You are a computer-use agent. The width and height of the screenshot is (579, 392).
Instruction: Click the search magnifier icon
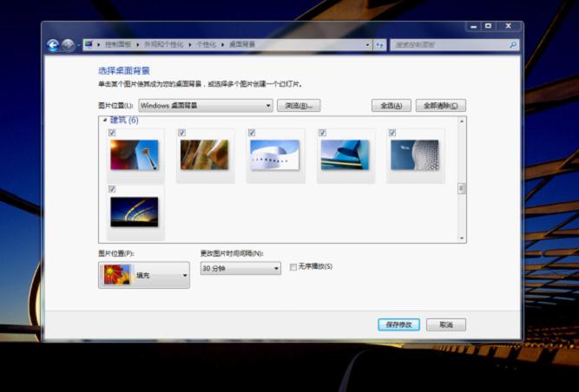513,44
